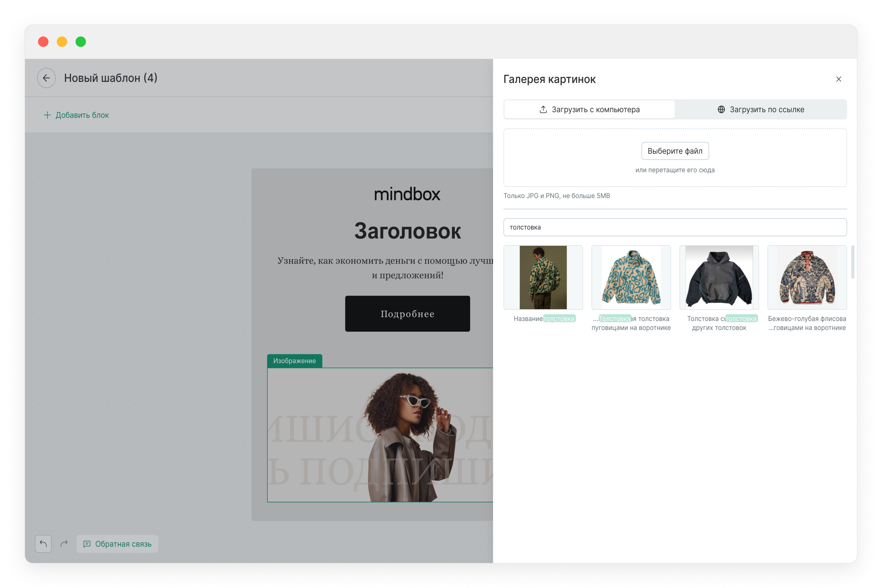The image size is (882, 588).
Task: Click the macOS green fullscreen dot
Action: [x=81, y=42]
